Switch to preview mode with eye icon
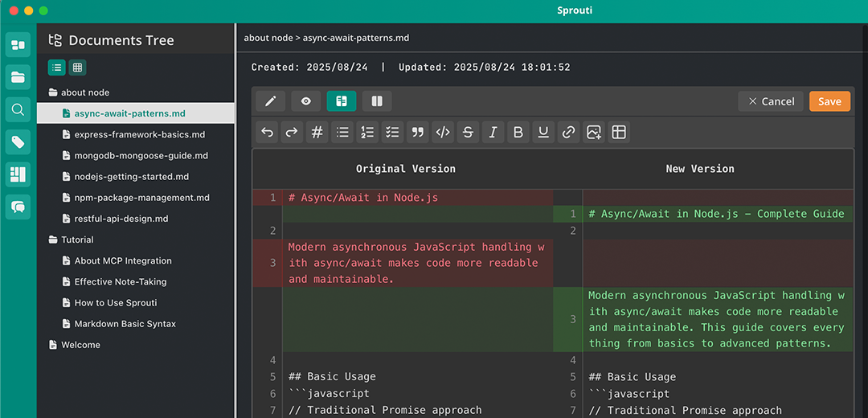868x418 pixels. point(305,101)
